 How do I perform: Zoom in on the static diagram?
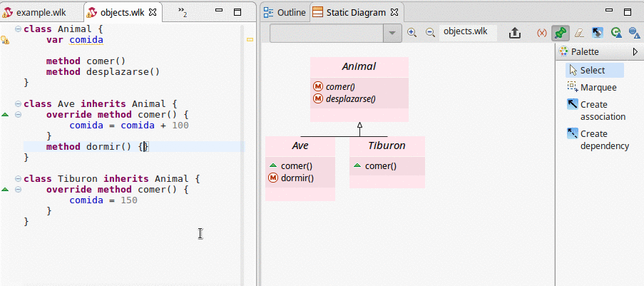(412, 33)
